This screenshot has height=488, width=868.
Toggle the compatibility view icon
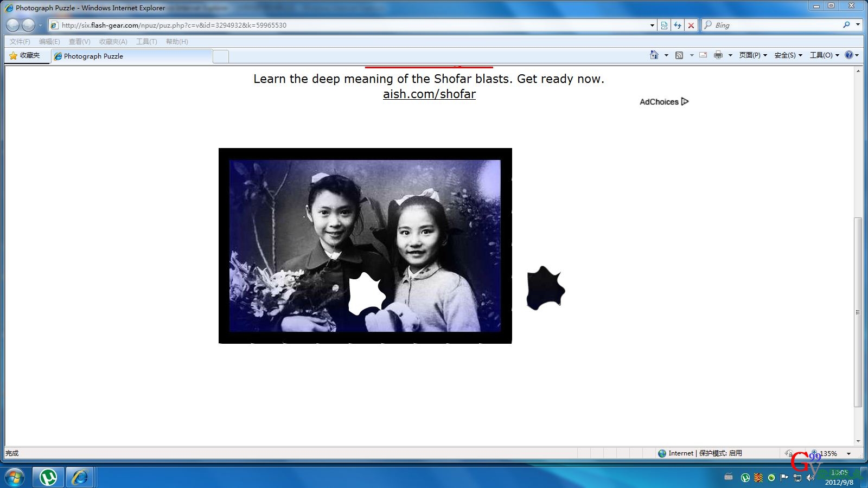664,25
